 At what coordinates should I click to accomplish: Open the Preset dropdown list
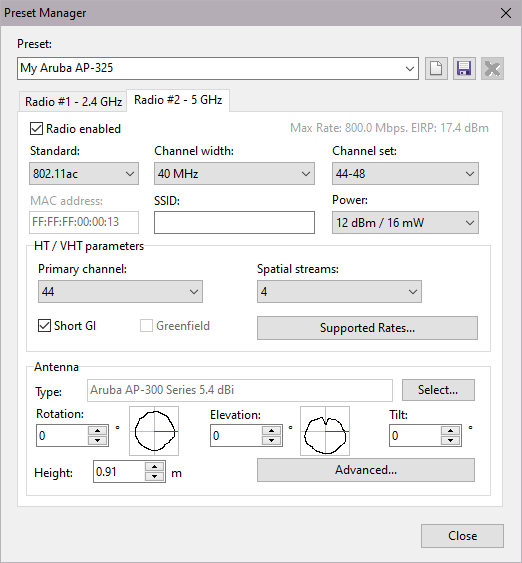click(x=218, y=68)
